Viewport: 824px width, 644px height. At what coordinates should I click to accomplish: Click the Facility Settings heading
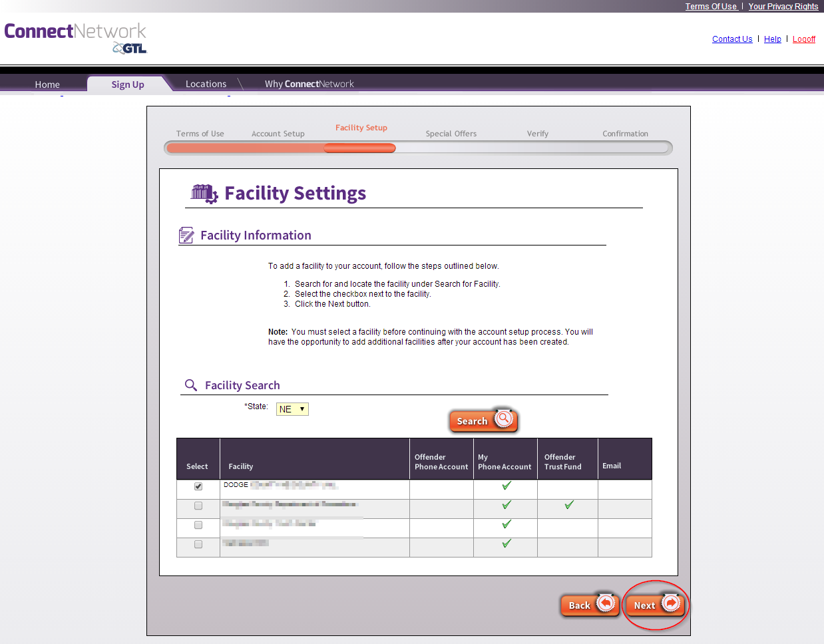tap(296, 193)
